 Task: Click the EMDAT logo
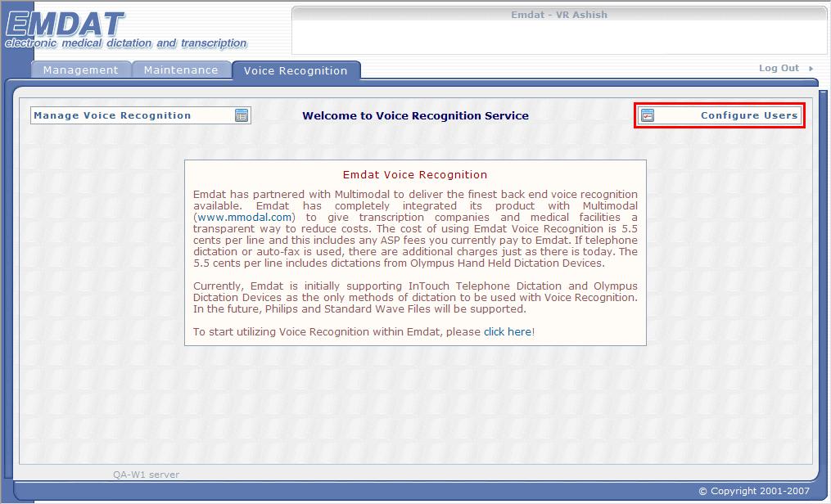[65, 24]
